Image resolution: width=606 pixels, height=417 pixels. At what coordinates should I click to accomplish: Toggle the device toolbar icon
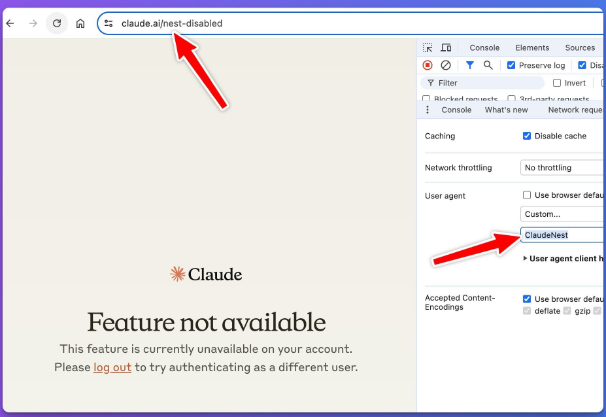[446, 48]
